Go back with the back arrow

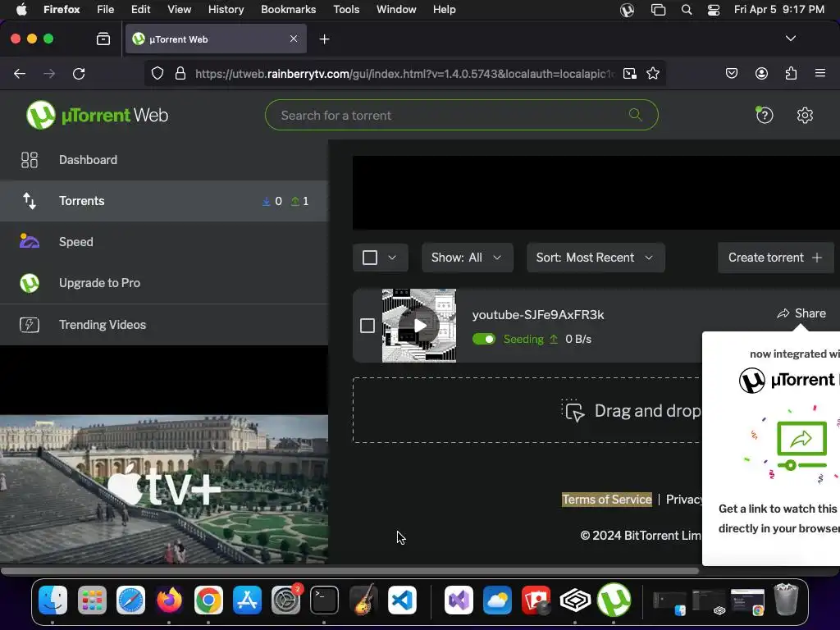click(20, 73)
